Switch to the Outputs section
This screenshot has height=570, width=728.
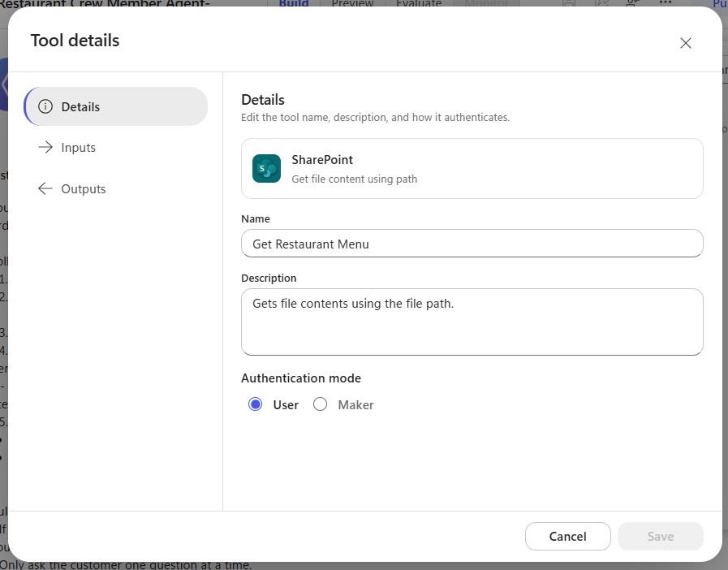click(x=115, y=188)
